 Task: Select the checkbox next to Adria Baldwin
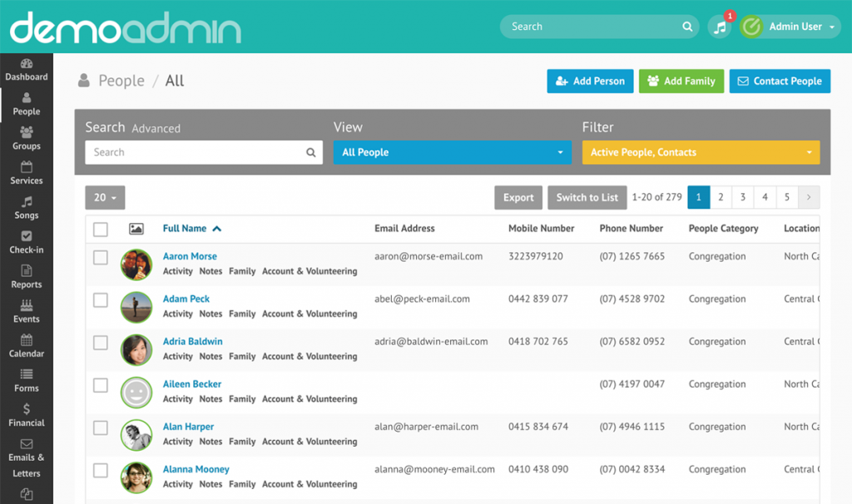(x=101, y=343)
